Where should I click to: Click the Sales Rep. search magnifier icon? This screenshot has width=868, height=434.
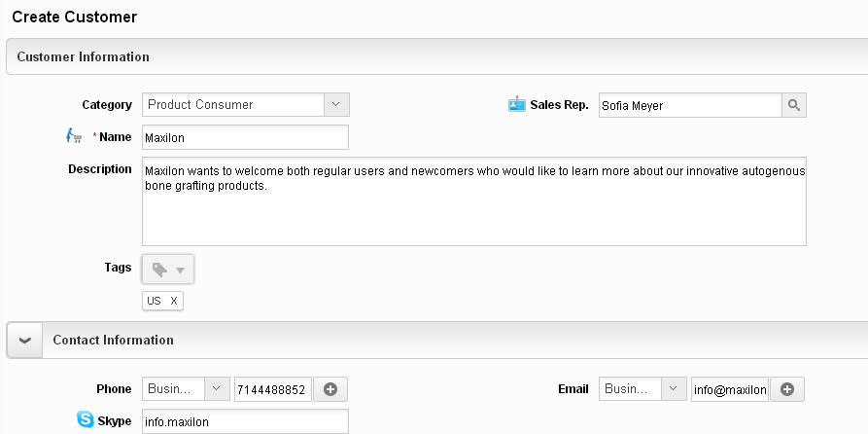coord(794,105)
